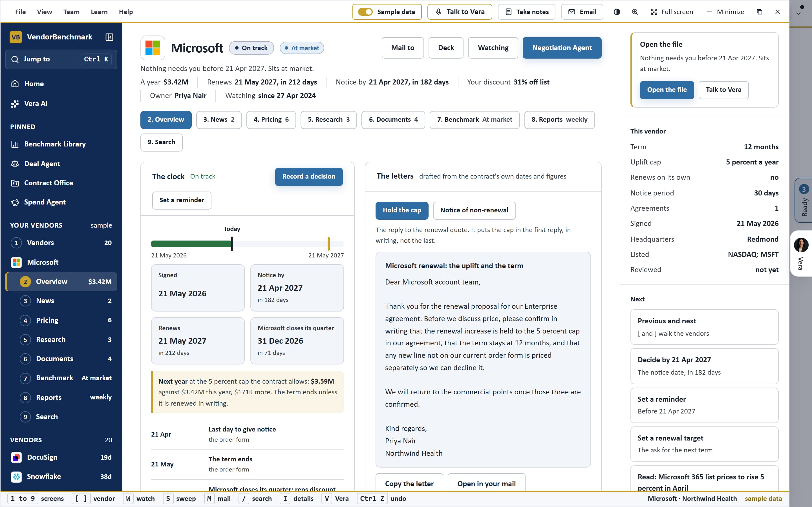Select the Notice of non-renewal letter option
Image resolution: width=812 pixels, height=507 pixels.
(x=474, y=210)
